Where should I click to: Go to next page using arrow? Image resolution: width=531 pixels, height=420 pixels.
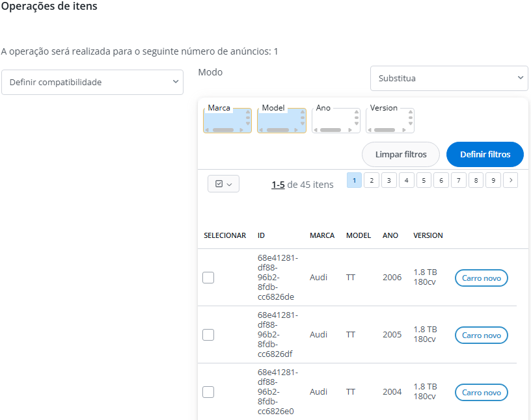point(510,180)
